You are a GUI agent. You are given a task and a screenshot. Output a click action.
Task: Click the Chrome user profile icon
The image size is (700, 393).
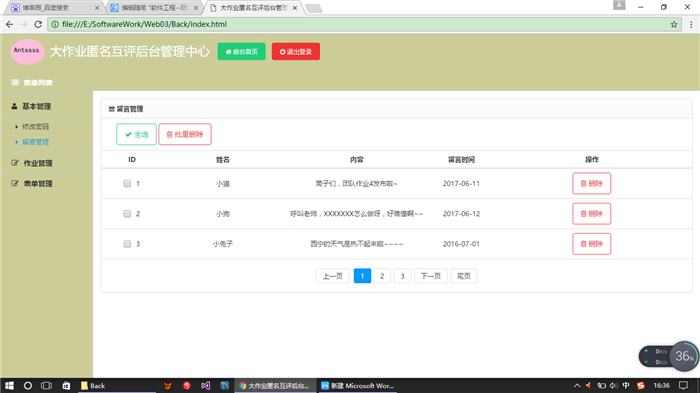[x=619, y=5]
